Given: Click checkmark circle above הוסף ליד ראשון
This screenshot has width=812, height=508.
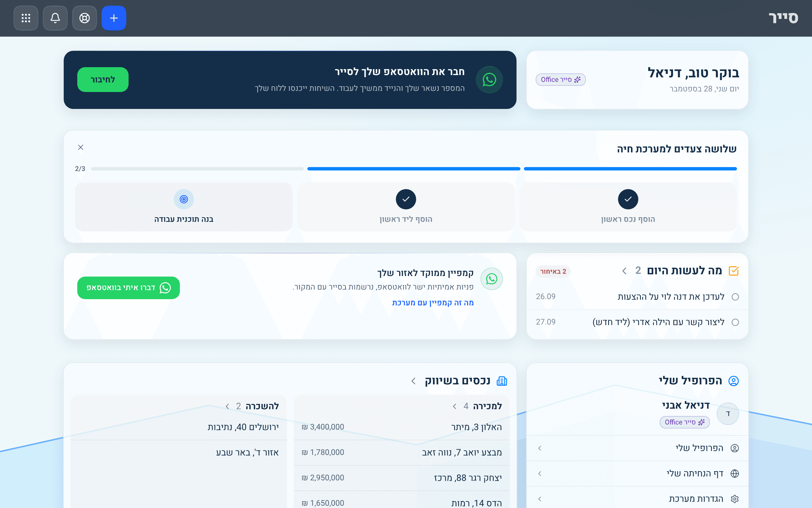Looking at the screenshot, I should coord(406,199).
